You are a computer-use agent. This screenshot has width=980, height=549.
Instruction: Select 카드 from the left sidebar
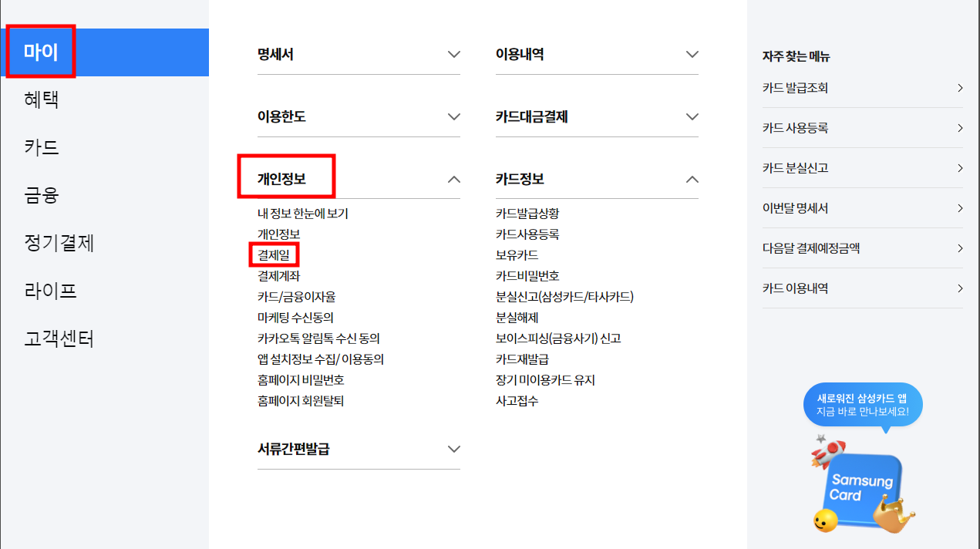39,147
